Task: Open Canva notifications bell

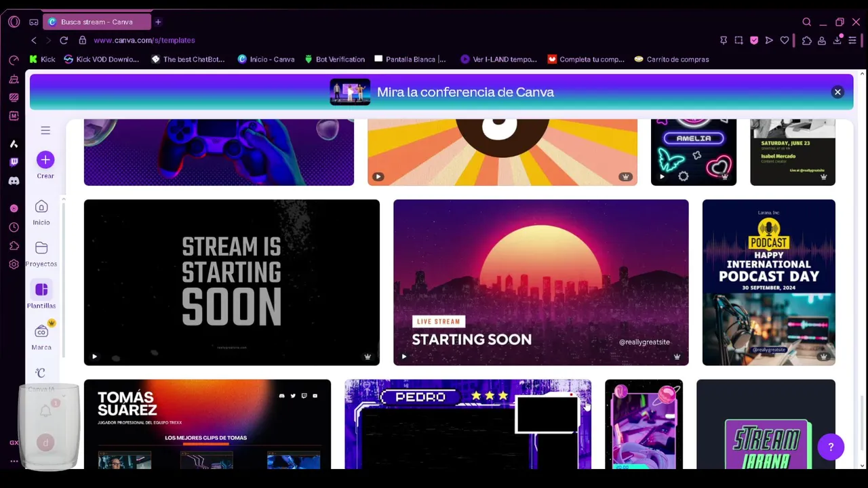Action: pos(45,411)
